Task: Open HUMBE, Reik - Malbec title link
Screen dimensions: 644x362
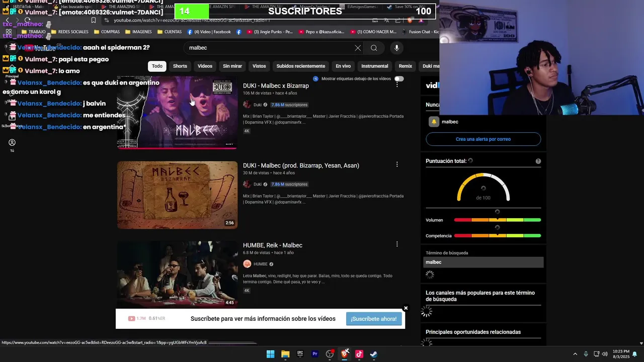Action: (x=273, y=245)
